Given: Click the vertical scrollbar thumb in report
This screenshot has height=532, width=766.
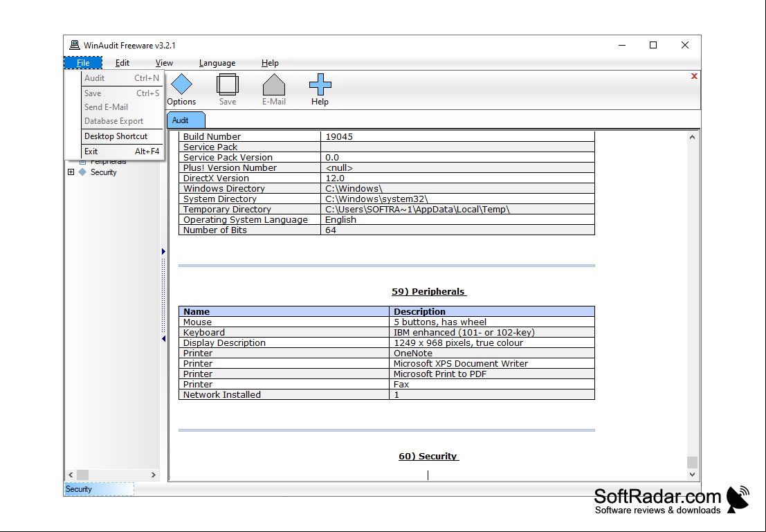Looking at the screenshot, I should pos(692,462).
